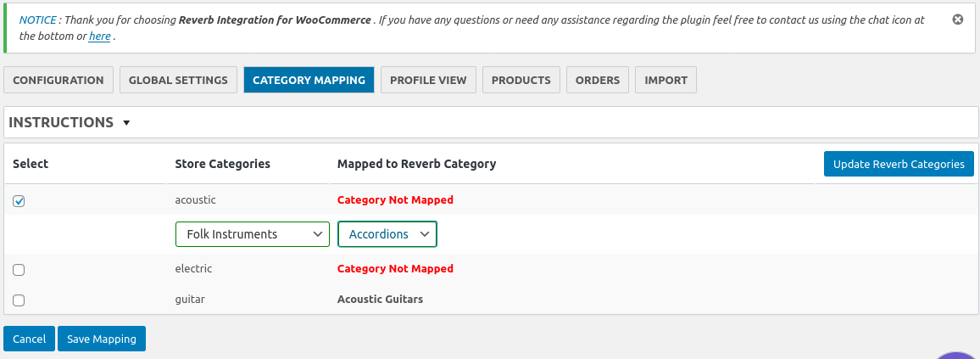Follow the "here" link in the notice
The image size is (980, 359).
pos(99,36)
